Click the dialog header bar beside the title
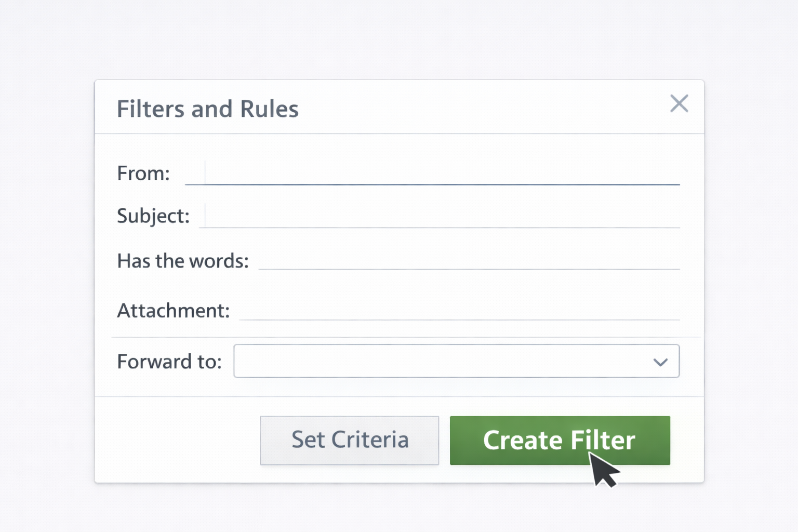Image resolution: width=798 pixels, height=532 pixels. [x=468, y=108]
